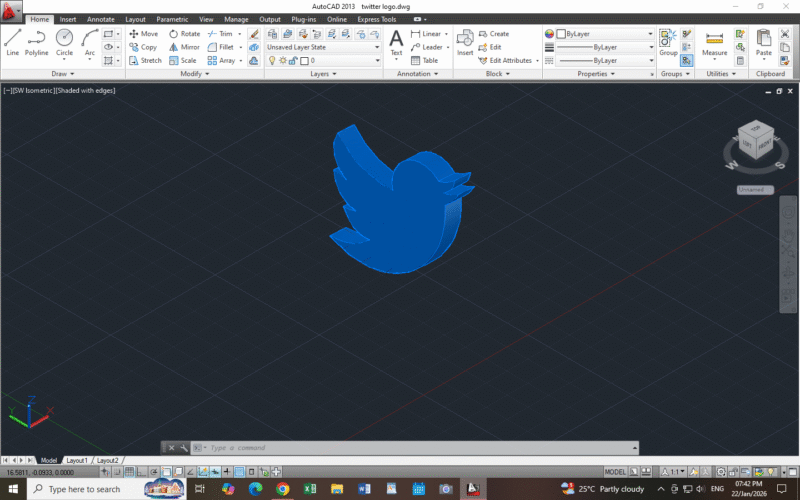Switch to the Annotate tab
Image resolution: width=800 pixels, height=500 pixels.
pyautogui.click(x=101, y=19)
